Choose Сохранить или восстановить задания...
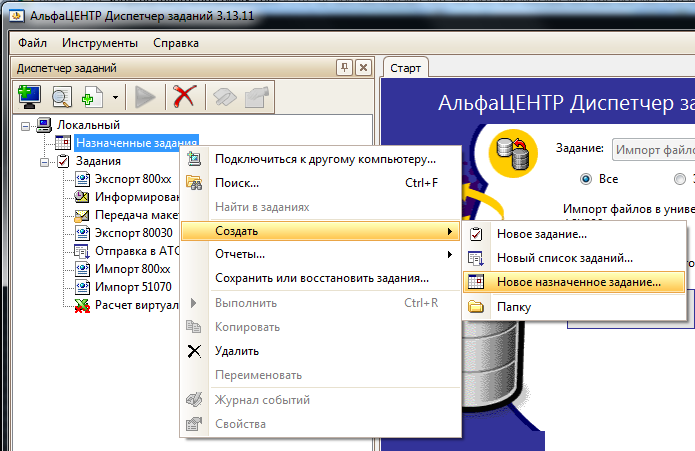The image size is (695, 451). click(x=320, y=278)
